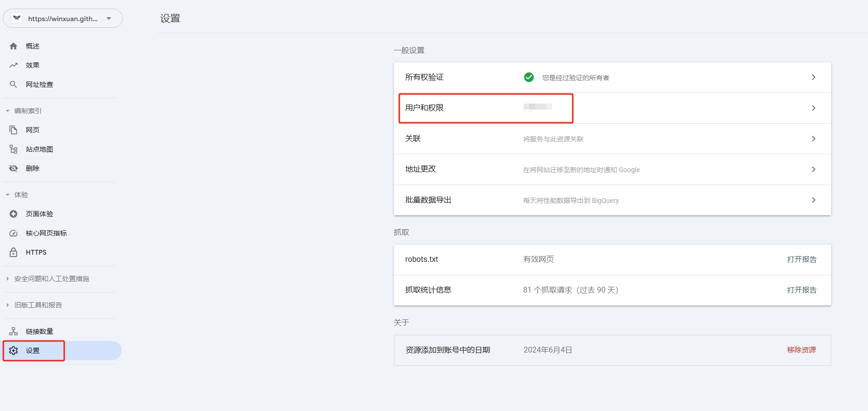
Task: Click the crossed-eye icon beside 删除
Action: coord(13,168)
